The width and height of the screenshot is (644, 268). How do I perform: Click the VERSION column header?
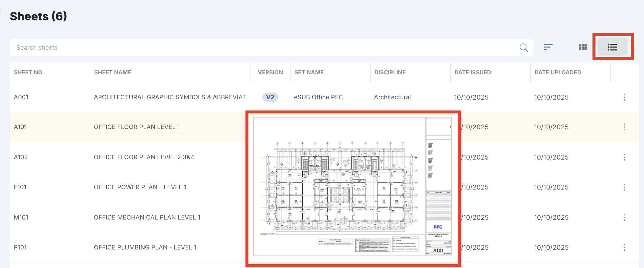click(270, 72)
